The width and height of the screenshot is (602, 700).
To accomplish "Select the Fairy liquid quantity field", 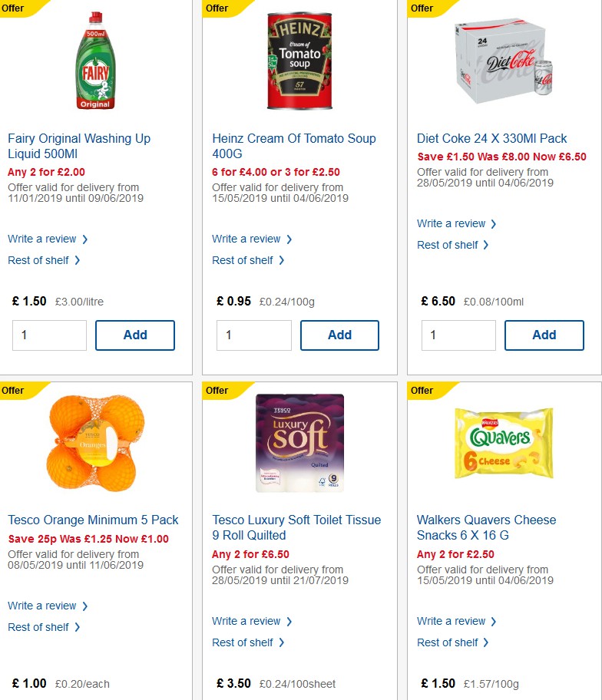I will (x=49, y=335).
